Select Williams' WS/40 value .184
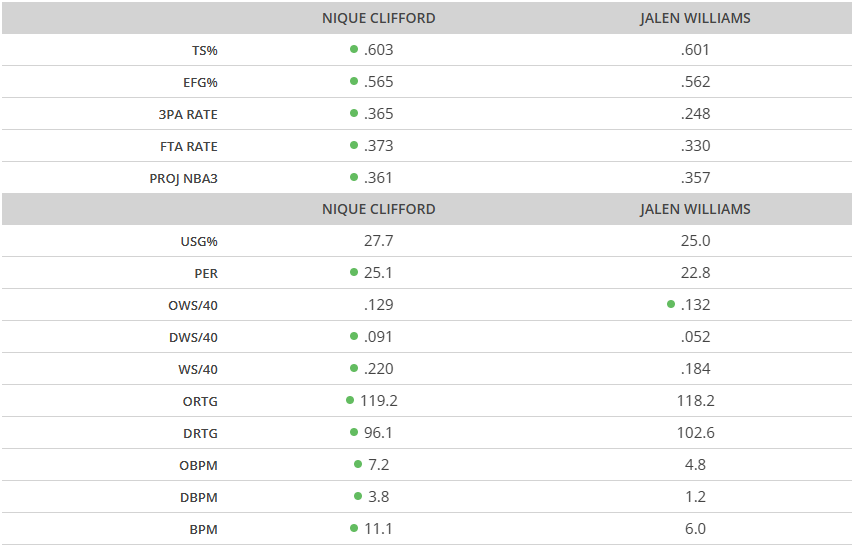The image size is (855, 560). tap(695, 369)
